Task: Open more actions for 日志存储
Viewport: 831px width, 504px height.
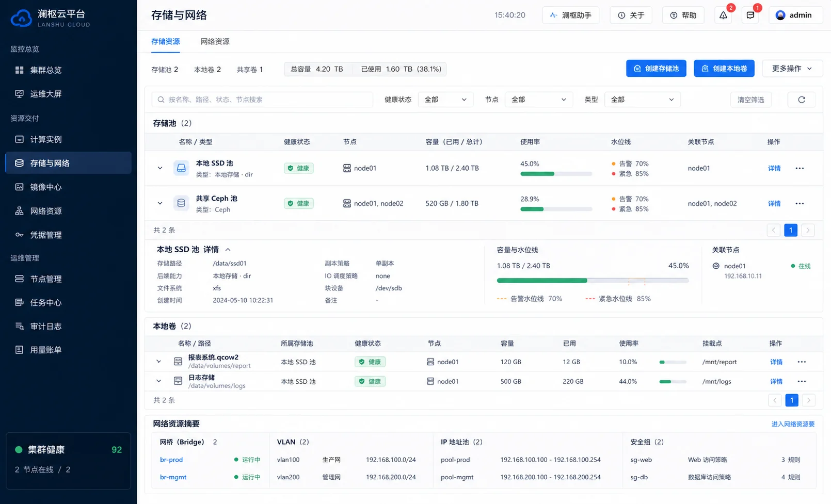Action: click(802, 382)
